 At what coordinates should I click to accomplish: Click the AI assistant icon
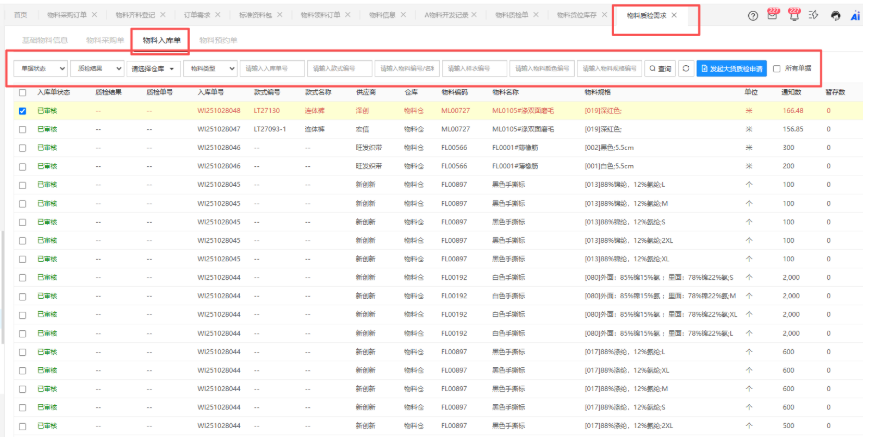855,16
